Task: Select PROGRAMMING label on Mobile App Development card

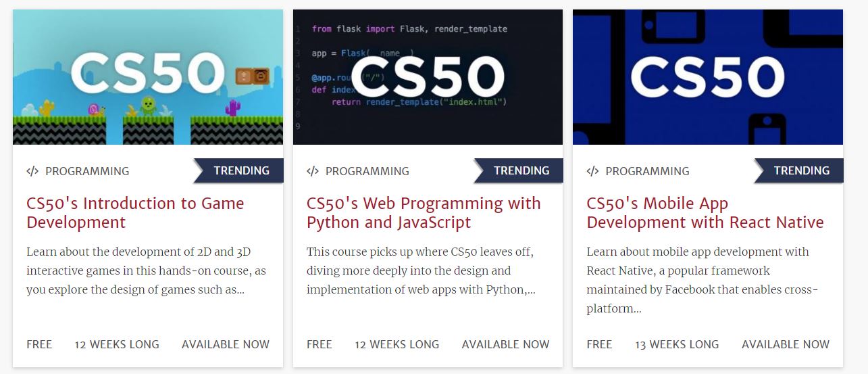Action: point(647,171)
